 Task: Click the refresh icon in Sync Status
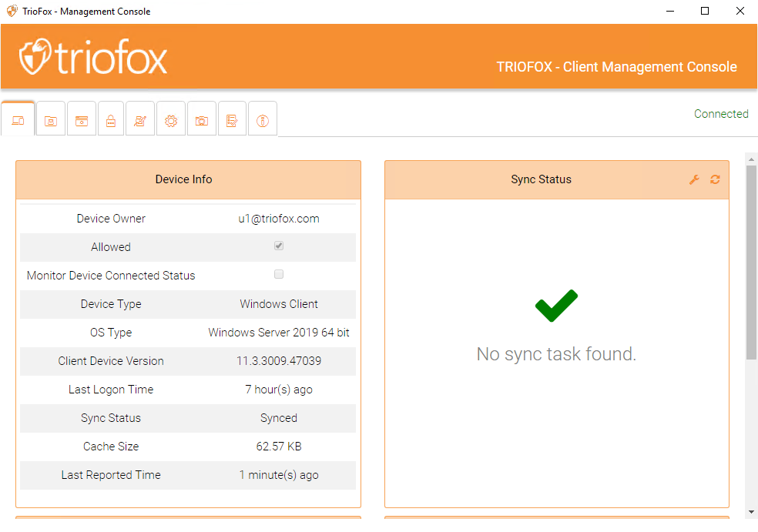(x=715, y=179)
